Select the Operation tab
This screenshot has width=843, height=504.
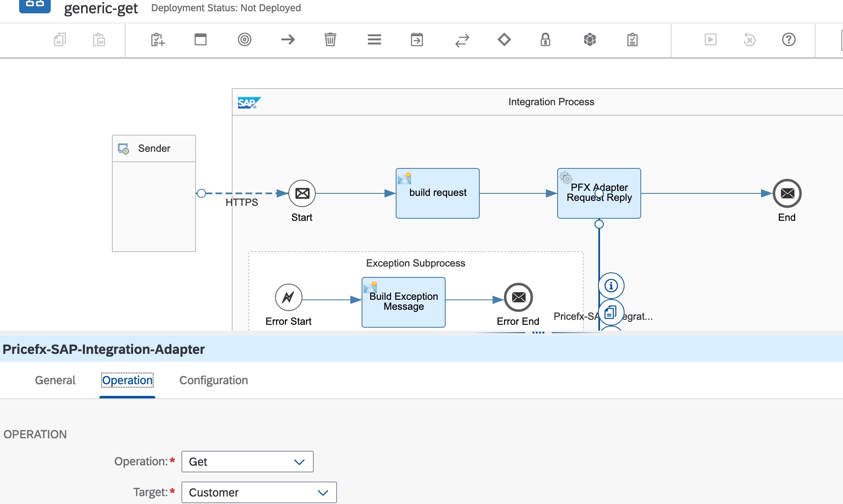tap(127, 380)
